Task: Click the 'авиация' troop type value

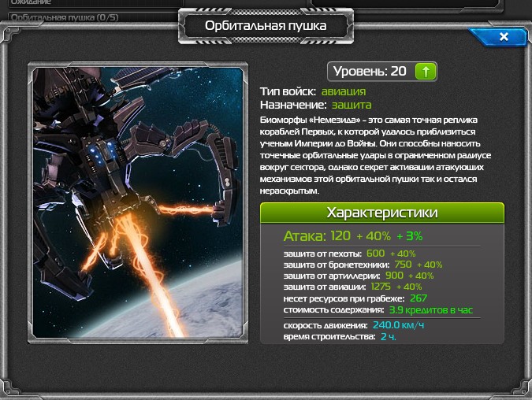Action: (344, 91)
